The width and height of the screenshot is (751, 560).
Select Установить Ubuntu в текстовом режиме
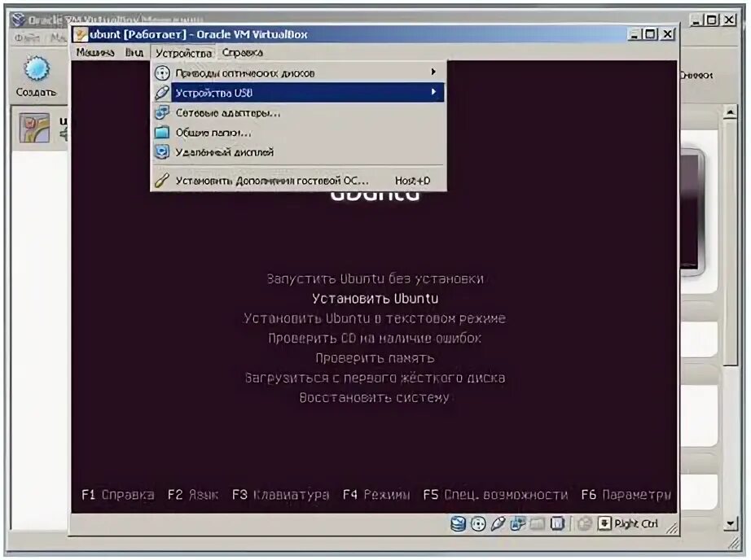coord(375,318)
